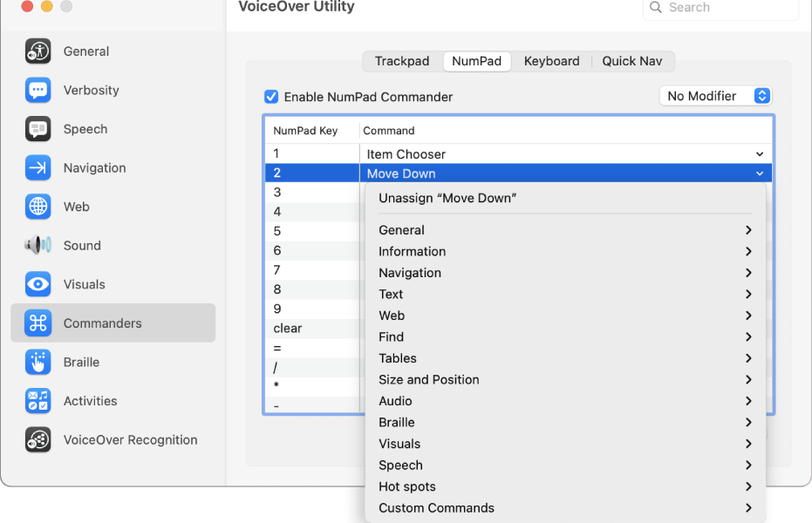This screenshot has height=523, width=812.
Task: Select the VoiceOver Recognition label
Action: click(131, 439)
